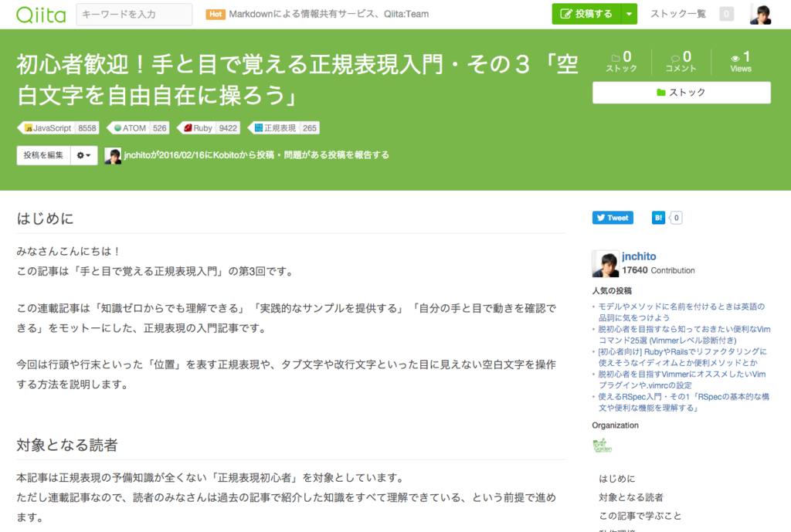
Task: Open popular post 使えるRSpec入門・その1
Action: pyautogui.click(x=684, y=402)
